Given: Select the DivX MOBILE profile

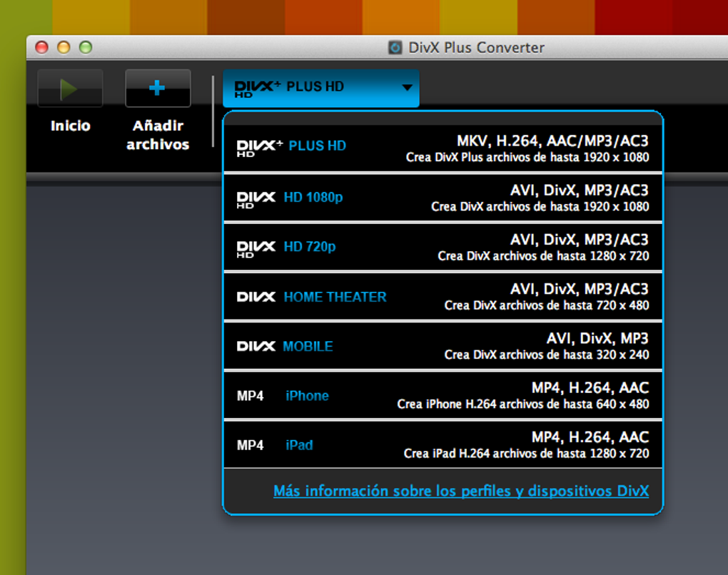Looking at the screenshot, I should (443, 346).
